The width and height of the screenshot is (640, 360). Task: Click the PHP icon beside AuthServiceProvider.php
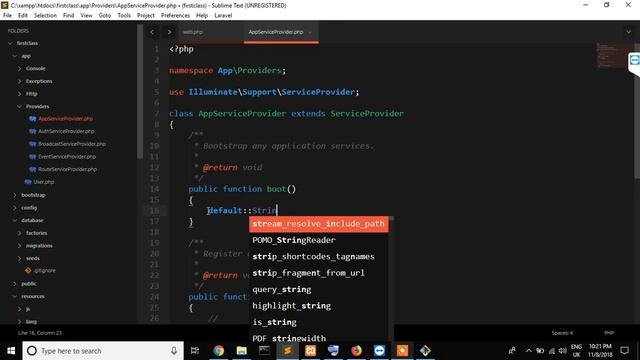tap(32, 131)
